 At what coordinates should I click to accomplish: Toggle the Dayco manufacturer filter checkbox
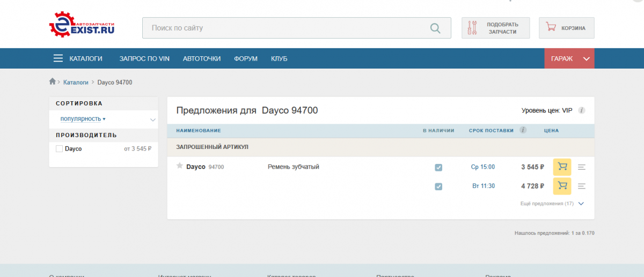(x=60, y=148)
